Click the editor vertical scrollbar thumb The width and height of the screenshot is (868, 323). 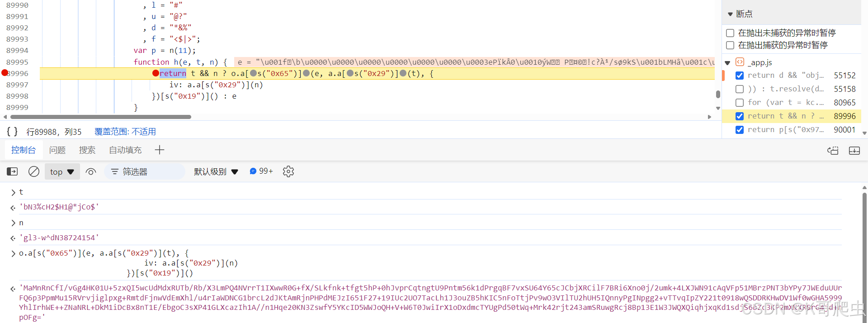coord(718,94)
